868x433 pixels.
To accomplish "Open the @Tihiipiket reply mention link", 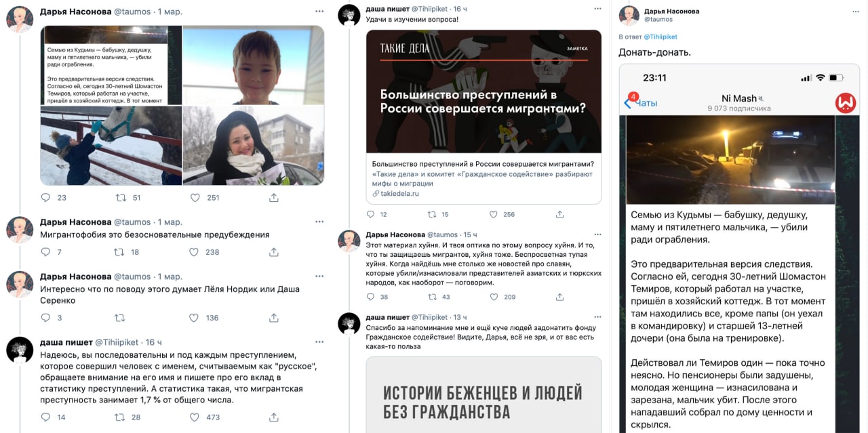I will 660,37.
